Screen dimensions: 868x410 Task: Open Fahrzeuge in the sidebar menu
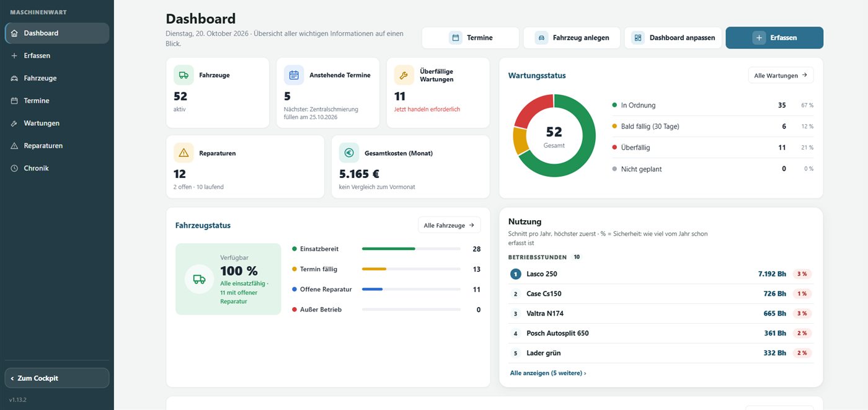[x=57, y=78]
